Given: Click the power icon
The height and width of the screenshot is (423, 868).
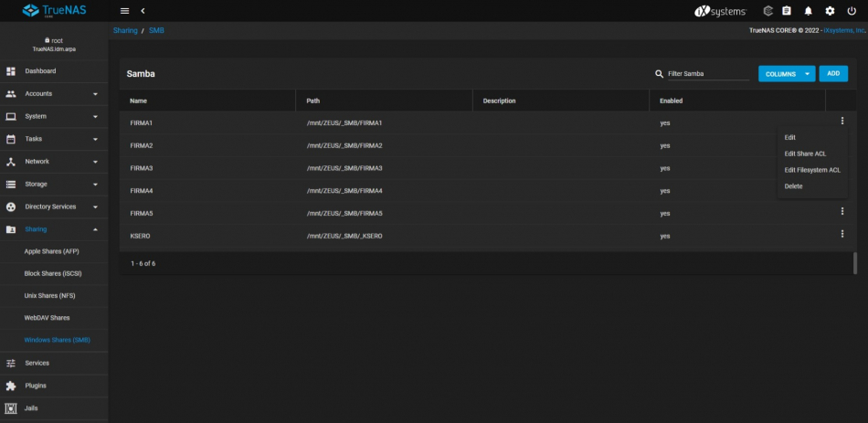Looking at the screenshot, I should (852, 11).
